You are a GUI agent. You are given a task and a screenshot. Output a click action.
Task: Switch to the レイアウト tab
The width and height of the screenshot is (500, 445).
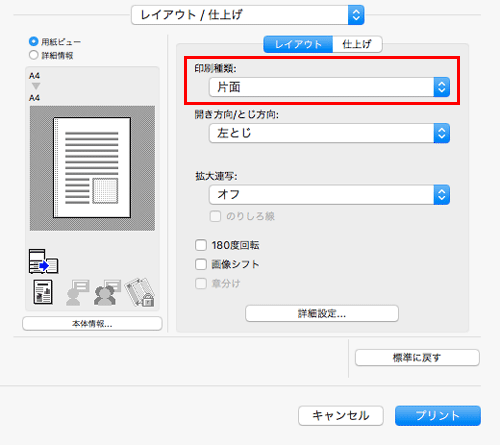pos(298,44)
